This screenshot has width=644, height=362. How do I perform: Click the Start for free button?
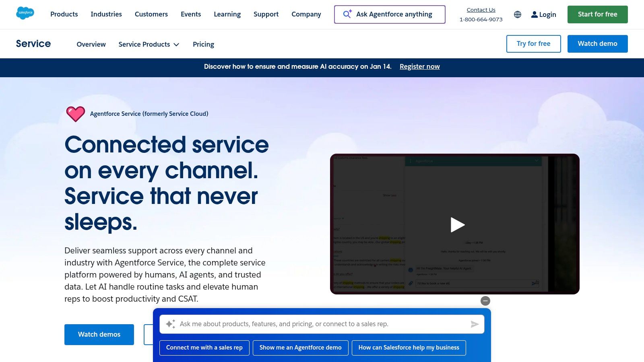click(x=597, y=14)
